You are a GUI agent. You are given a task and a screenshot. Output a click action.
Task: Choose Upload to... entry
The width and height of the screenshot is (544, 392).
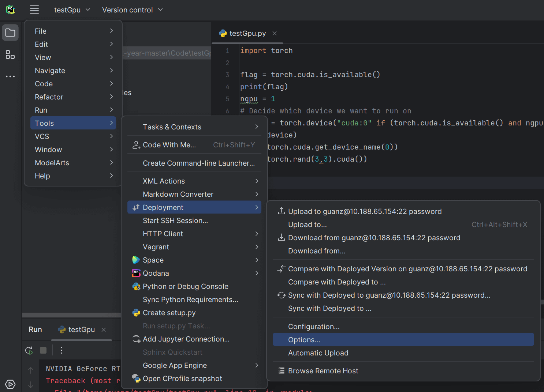coord(403,225)
